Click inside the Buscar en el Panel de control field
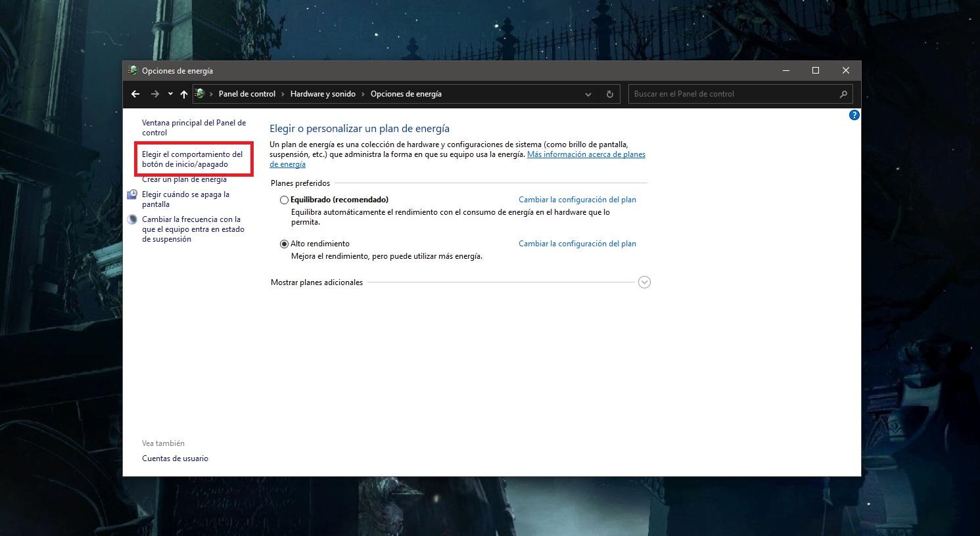The image size is (980, 536). click(723, 94)
